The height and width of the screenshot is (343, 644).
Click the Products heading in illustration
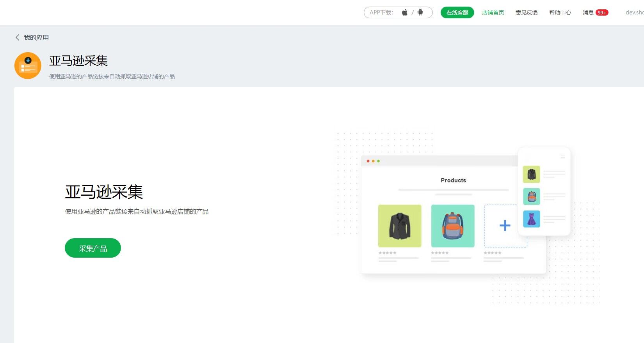[x=454, y=180]
